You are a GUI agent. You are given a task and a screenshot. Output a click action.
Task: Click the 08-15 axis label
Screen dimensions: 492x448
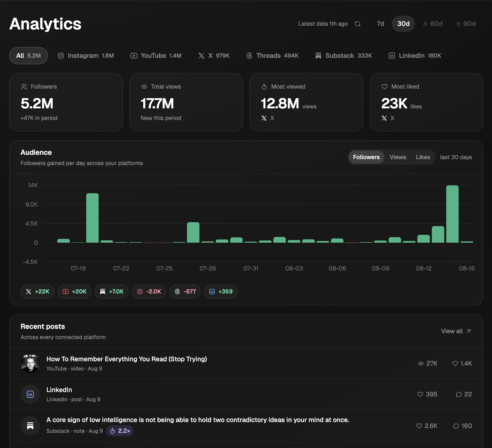tap(467, 268)
